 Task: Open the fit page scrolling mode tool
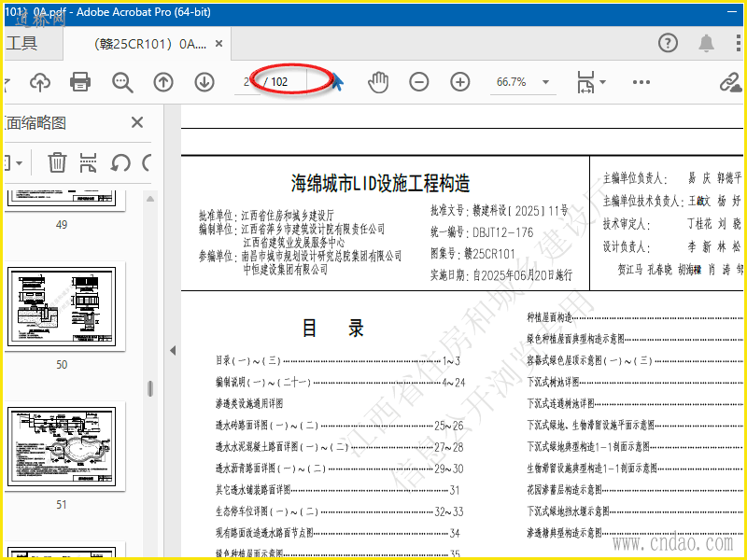coord(585,82)
